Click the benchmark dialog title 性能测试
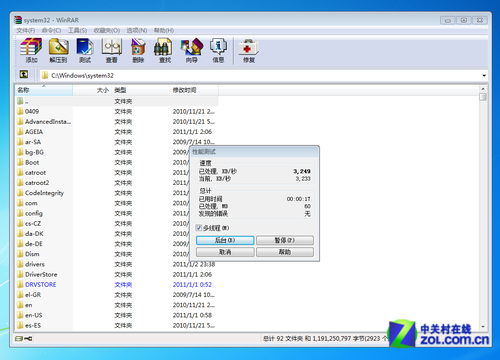Screen dimensions: 500x360 (204, 152)
